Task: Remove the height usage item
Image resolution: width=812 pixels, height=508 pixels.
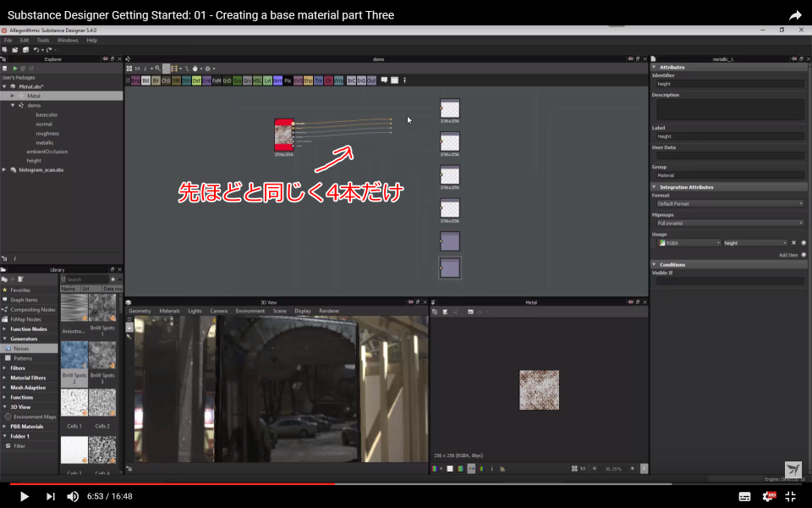Action: 793,243
